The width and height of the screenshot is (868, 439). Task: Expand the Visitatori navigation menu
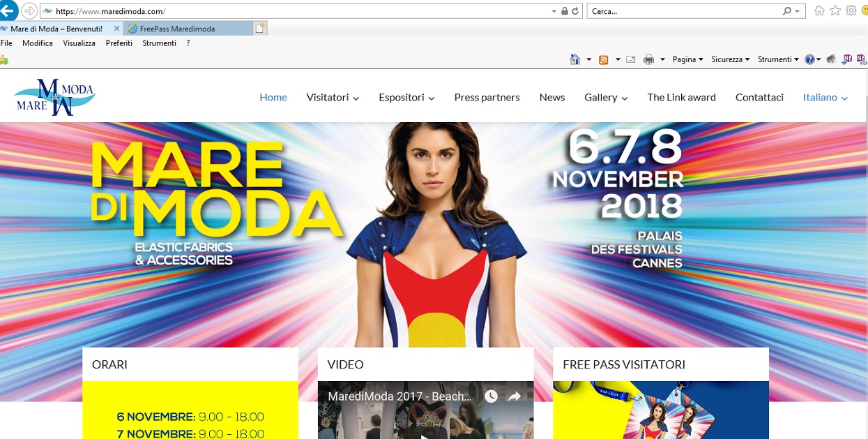[333, 97]
